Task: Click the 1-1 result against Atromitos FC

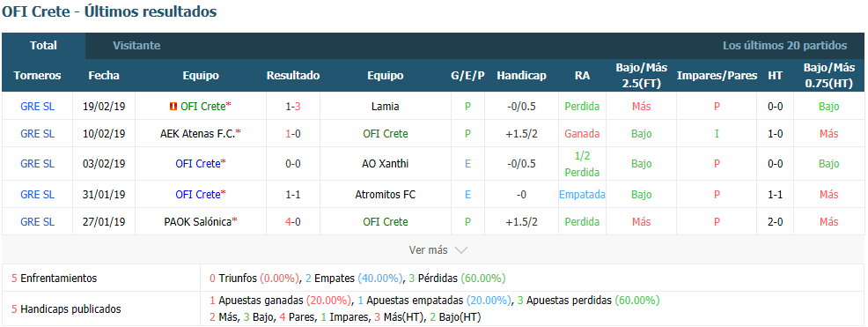Action: (293, 195)
